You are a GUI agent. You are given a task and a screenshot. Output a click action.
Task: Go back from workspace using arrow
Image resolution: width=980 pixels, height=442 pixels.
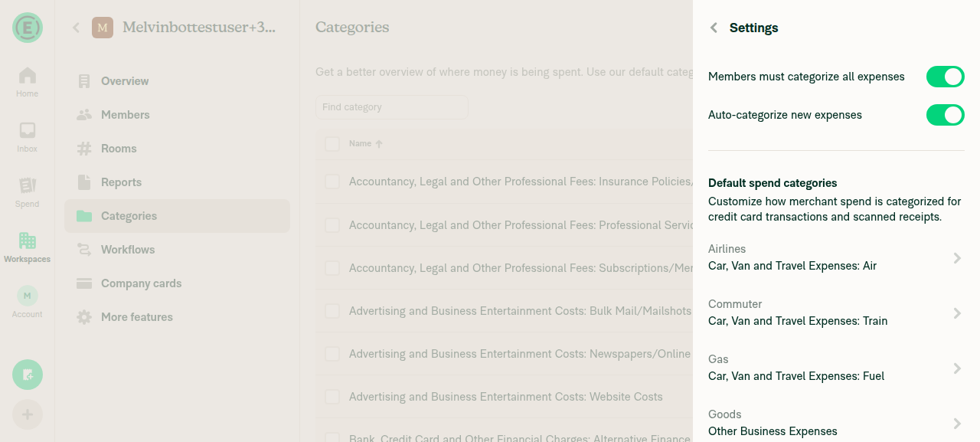76,28
